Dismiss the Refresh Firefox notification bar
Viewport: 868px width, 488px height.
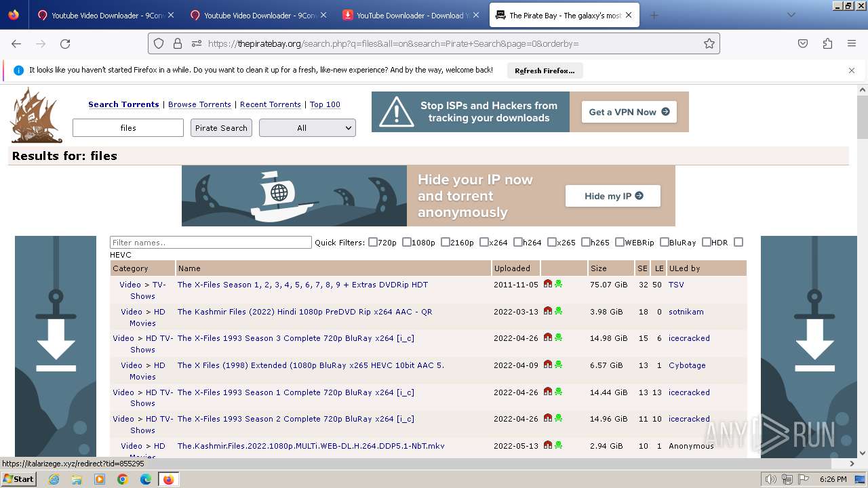852,70
